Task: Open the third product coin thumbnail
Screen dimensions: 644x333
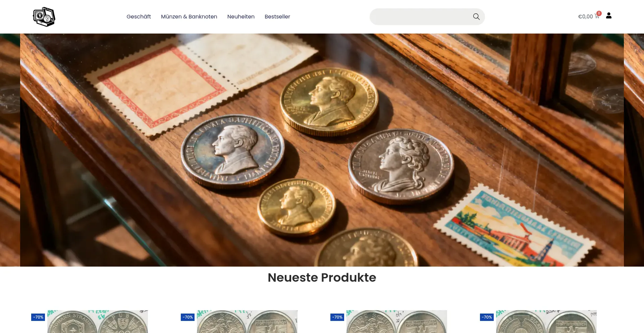Action: point(397,322)
